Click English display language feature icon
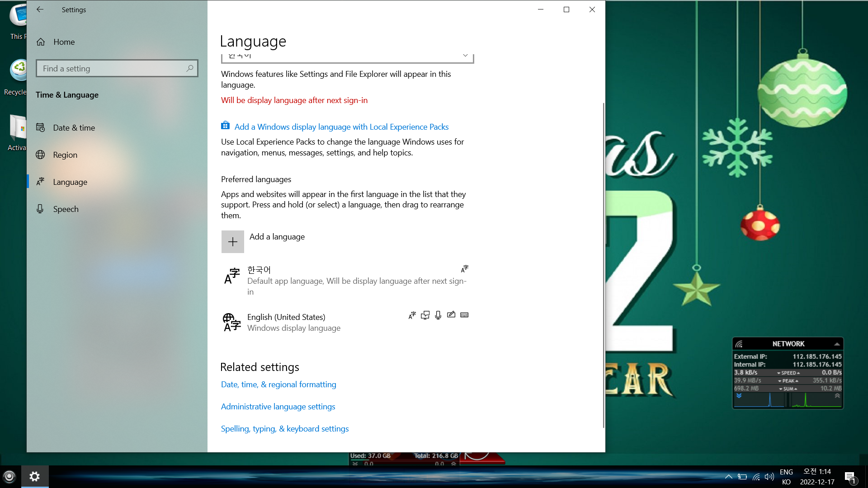This screenshot has height=488, width=868. (x=412, y=315)
